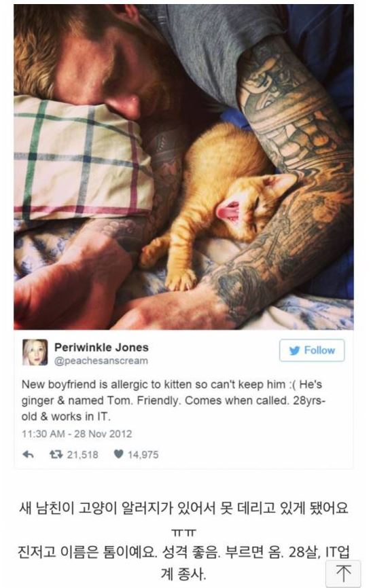Click the ㅠㅠ crying text below the translation
The image size is (371, 588).
[x=184, y=532]
